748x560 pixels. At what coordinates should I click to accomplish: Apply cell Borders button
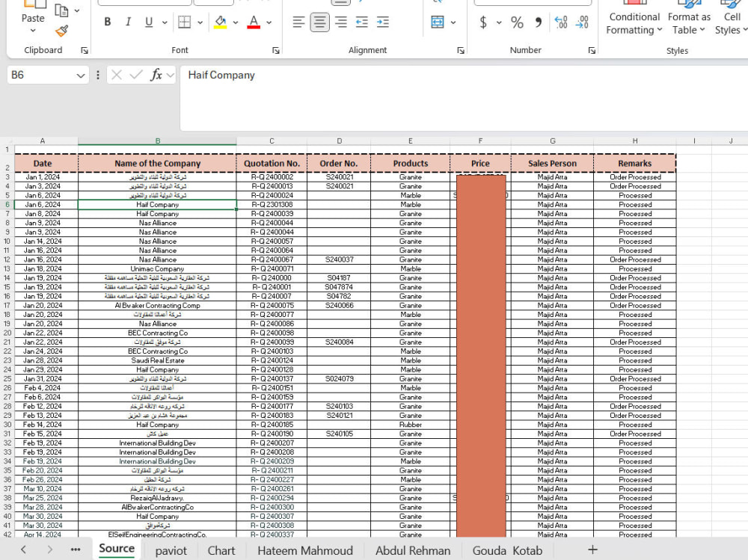(185, 22)
